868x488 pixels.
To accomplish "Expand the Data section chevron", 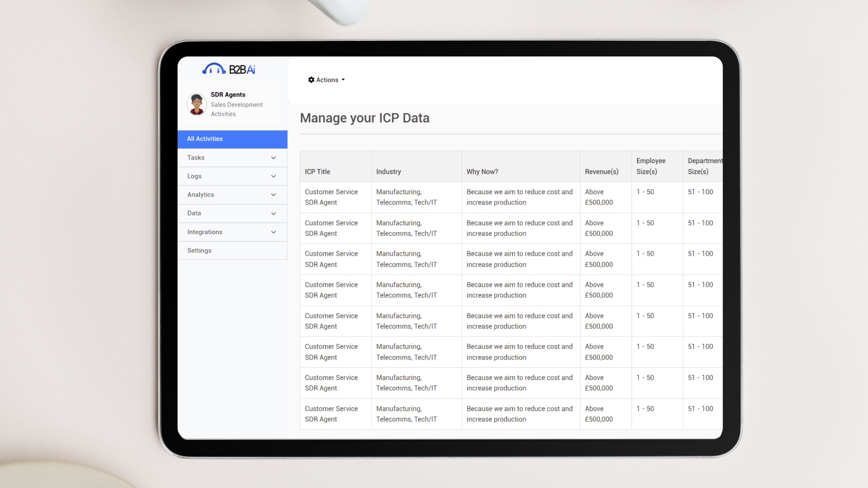I will pos(274,213).
